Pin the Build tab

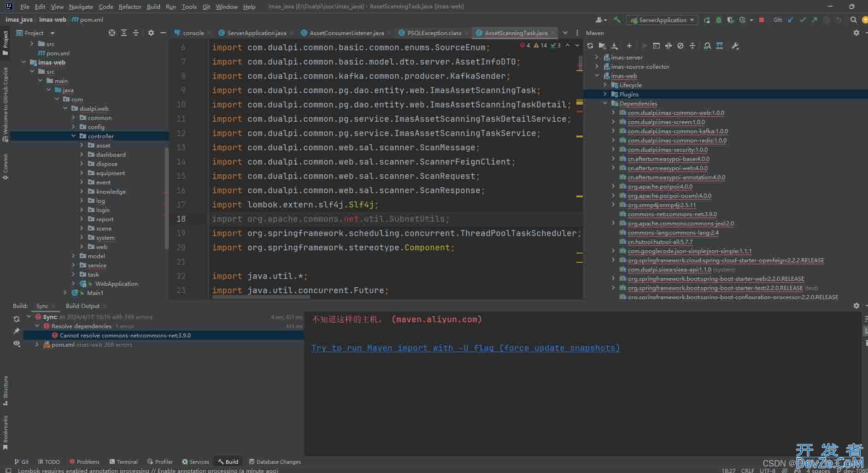point(17,331)
